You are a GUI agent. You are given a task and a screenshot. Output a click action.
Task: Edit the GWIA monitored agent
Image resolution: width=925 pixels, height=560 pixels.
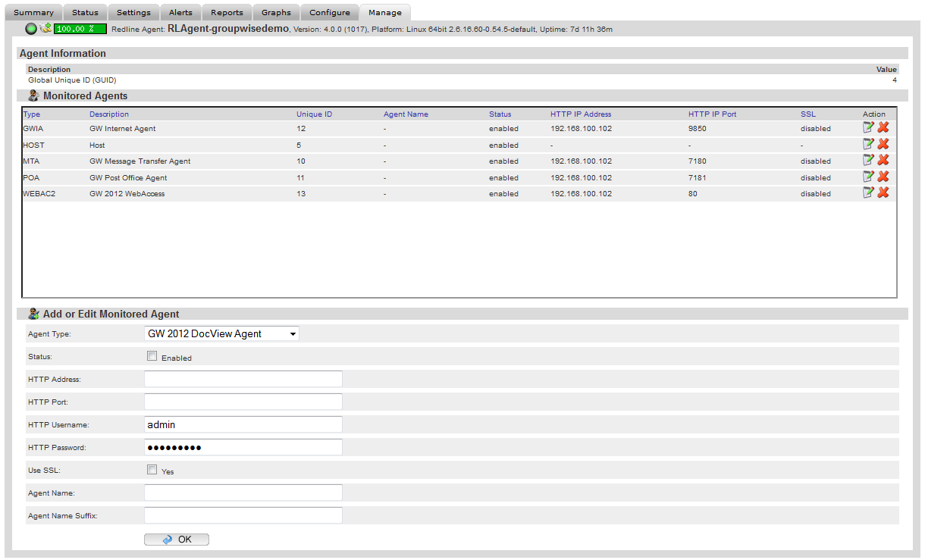[x=868, y=127]
